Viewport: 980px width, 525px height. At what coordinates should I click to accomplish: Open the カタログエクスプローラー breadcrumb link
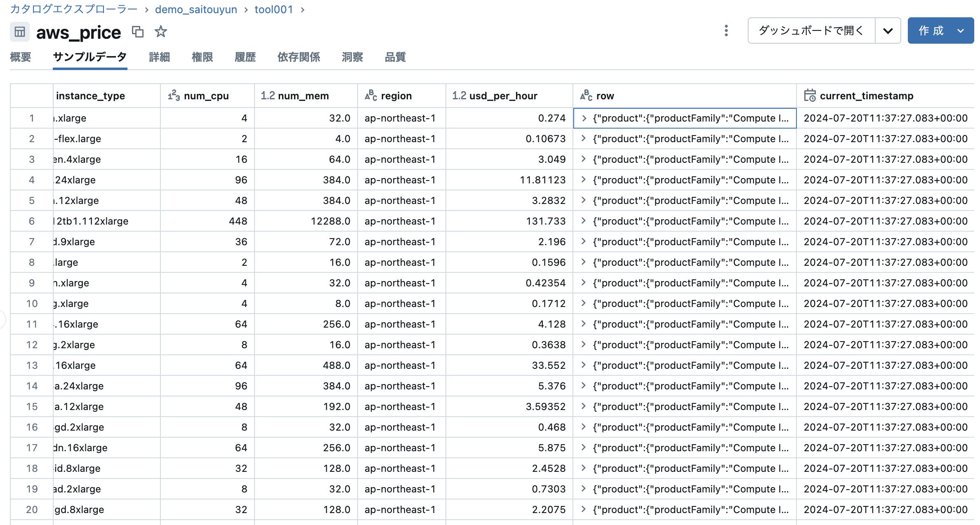tap(73, 9)
